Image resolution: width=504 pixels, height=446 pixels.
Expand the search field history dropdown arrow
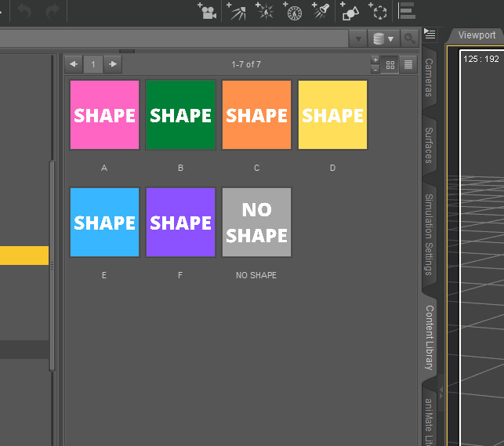358,38
